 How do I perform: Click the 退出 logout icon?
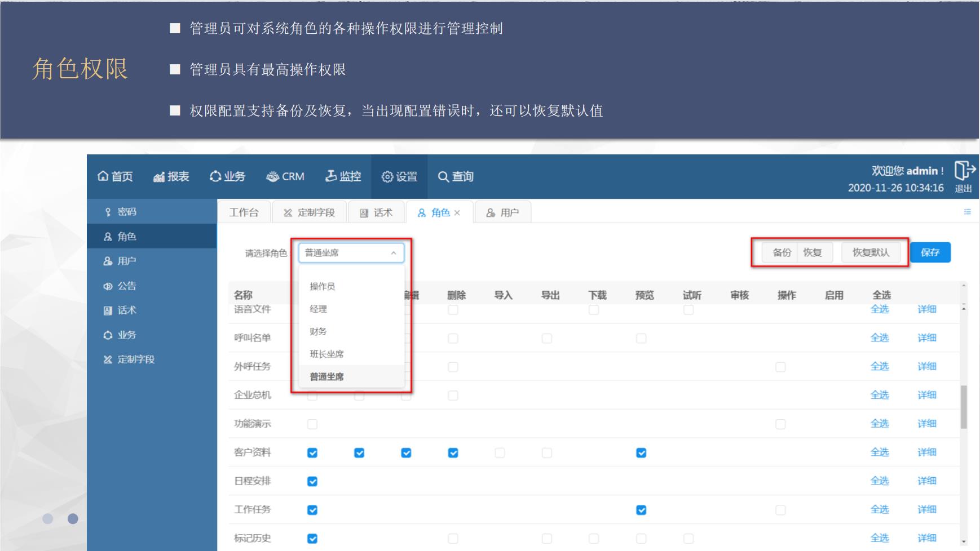click(964, 170)
